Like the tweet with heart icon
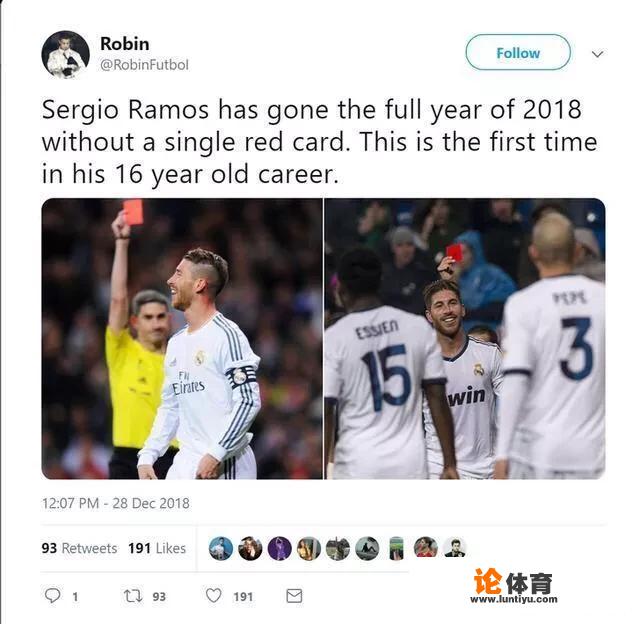This screenshot has width=640, height=624. 213,596
